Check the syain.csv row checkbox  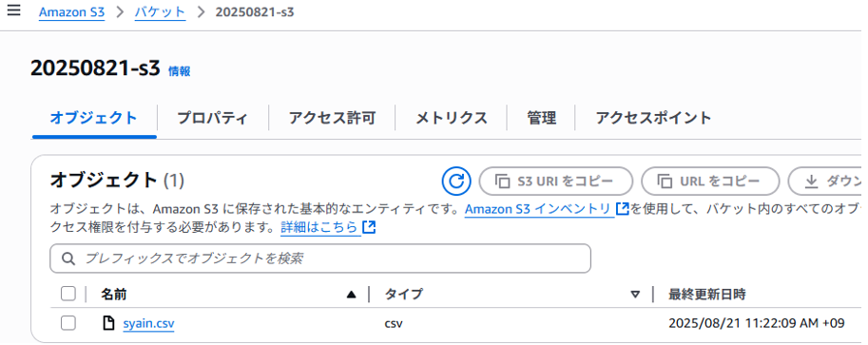(x=68, y=323)
